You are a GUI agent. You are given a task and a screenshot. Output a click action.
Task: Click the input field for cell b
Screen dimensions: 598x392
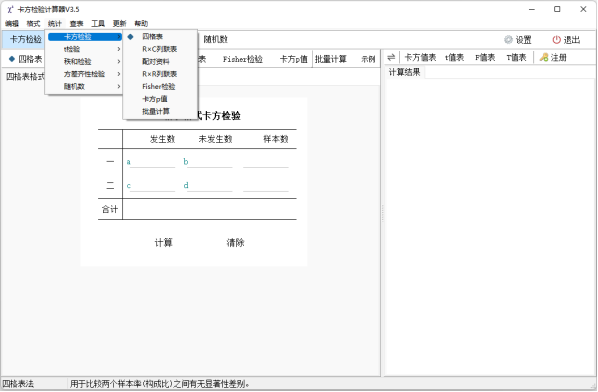point(209,162)
